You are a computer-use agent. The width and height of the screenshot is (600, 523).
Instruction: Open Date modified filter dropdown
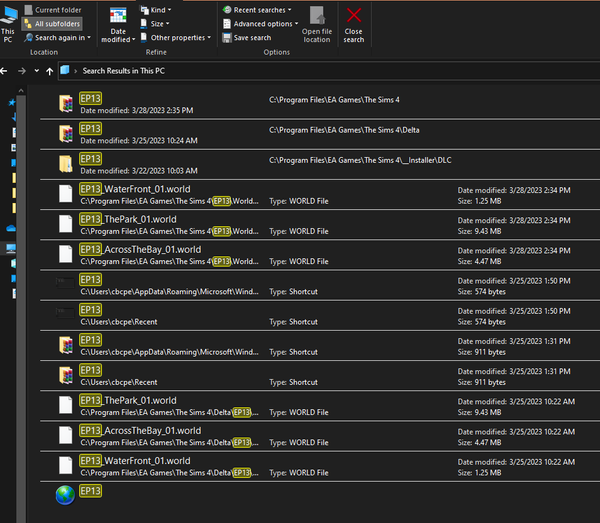[x=118, y=24]
